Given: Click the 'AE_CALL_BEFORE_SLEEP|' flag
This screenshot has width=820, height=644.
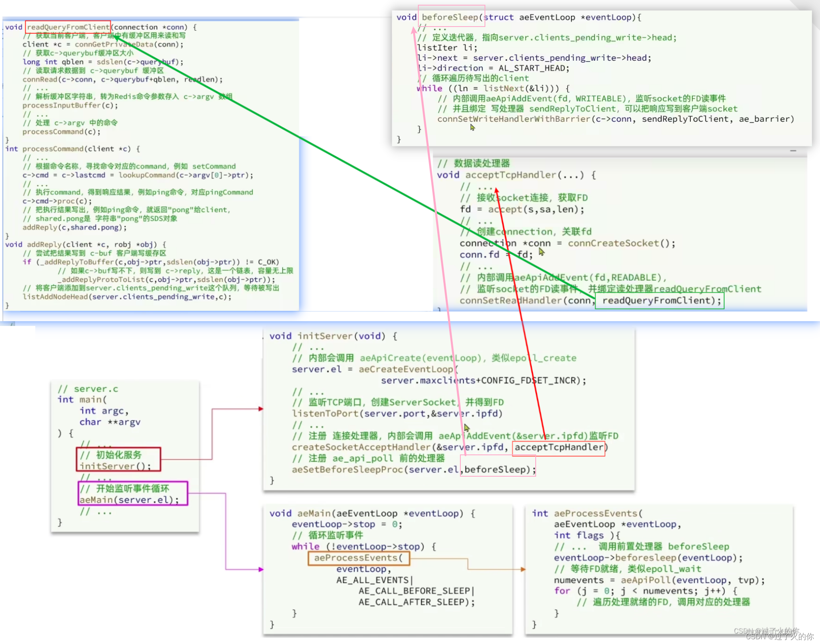Looking at the screenshot, I should click(417, 591).
